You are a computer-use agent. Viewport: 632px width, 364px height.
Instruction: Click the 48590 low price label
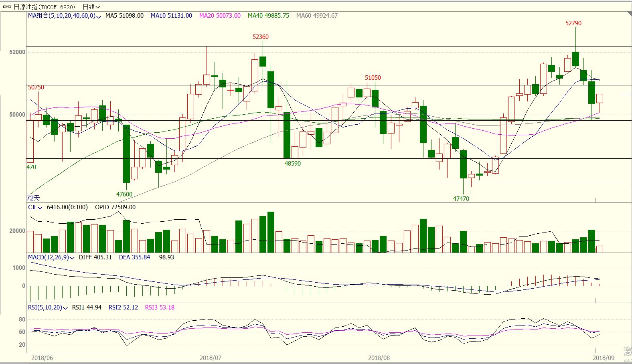tap(292, 164)
